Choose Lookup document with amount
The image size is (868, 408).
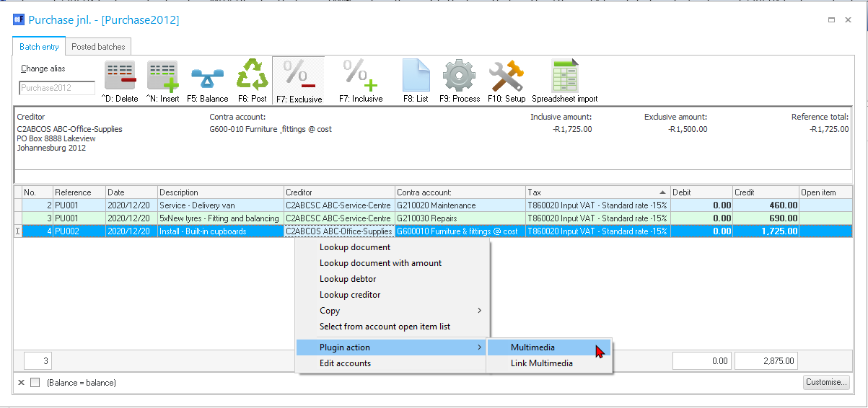pyautogui.click(x=380, y=263)
